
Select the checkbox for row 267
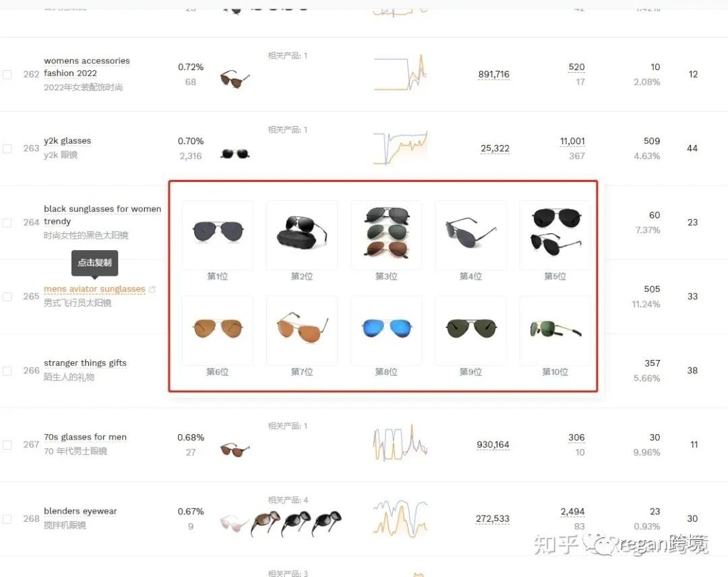pyautogui.click(x=7, y=445)
